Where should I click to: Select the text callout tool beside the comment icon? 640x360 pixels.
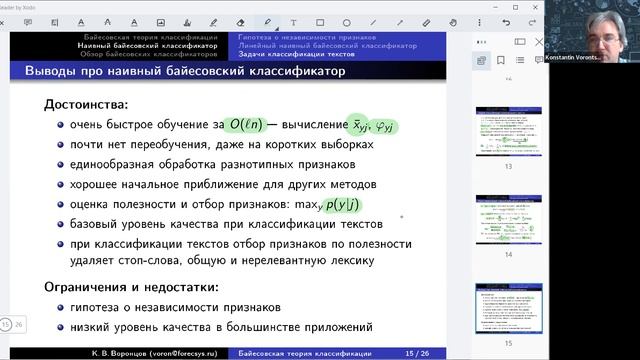[x=54, y=23]
